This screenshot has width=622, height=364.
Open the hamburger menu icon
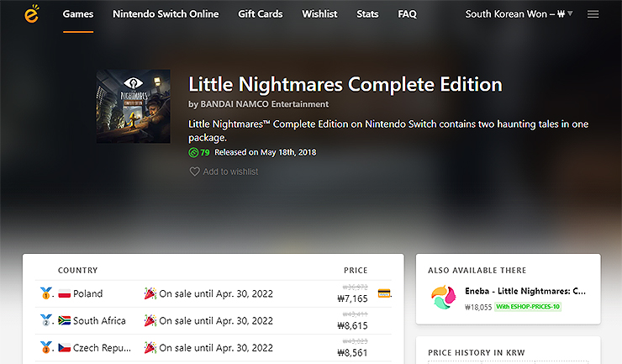pos(593,14)
